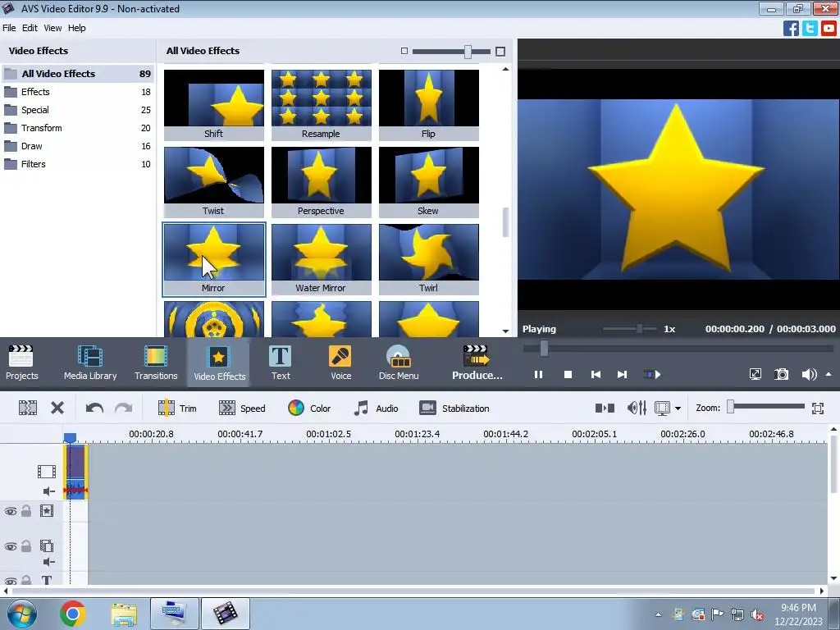Open the Projects section

tap(22, 363)
